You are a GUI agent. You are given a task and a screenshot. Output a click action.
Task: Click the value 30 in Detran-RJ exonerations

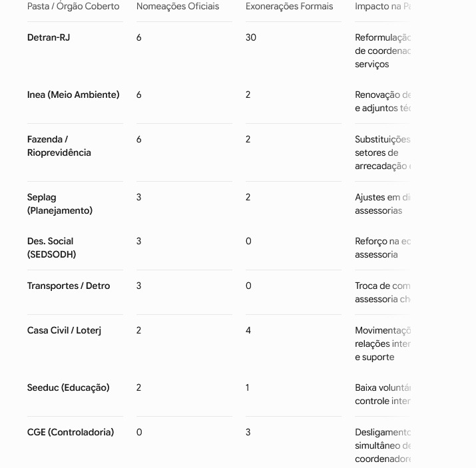pos(251,37)
